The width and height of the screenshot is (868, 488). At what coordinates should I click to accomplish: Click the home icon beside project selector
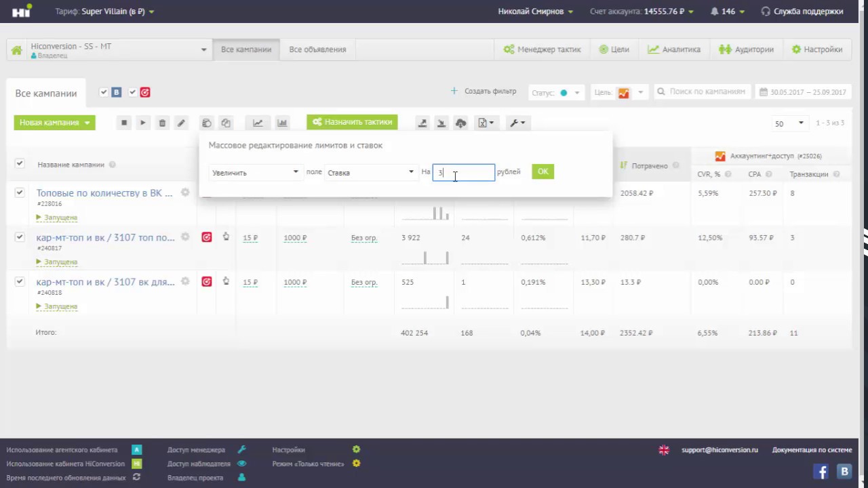pos(16,49)
